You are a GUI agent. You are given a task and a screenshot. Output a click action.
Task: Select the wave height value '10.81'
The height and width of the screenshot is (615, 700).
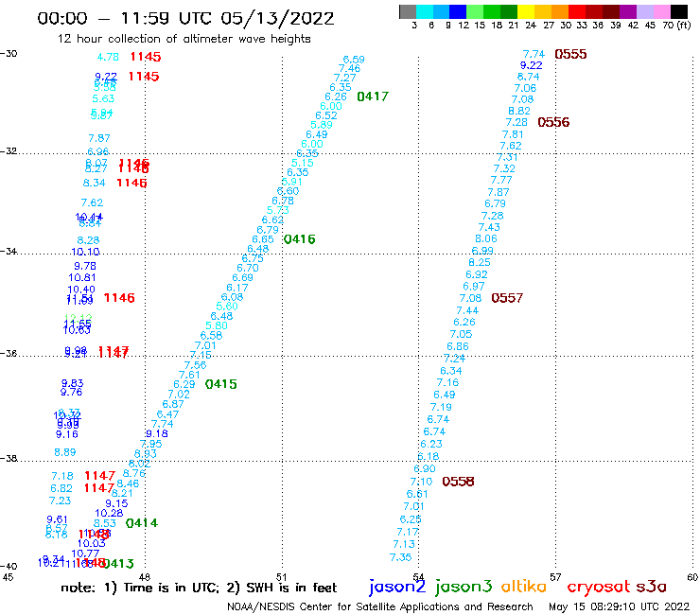pos(82,277)
